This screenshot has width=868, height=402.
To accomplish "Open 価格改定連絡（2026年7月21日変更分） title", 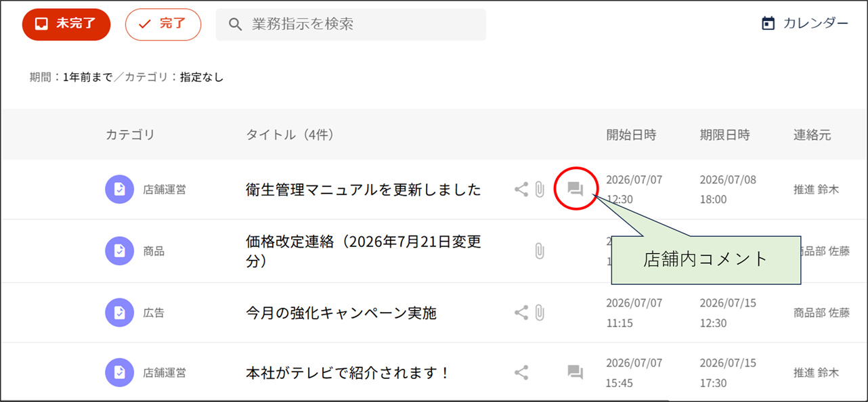I will pyautogui.click(x=364, y=251).
